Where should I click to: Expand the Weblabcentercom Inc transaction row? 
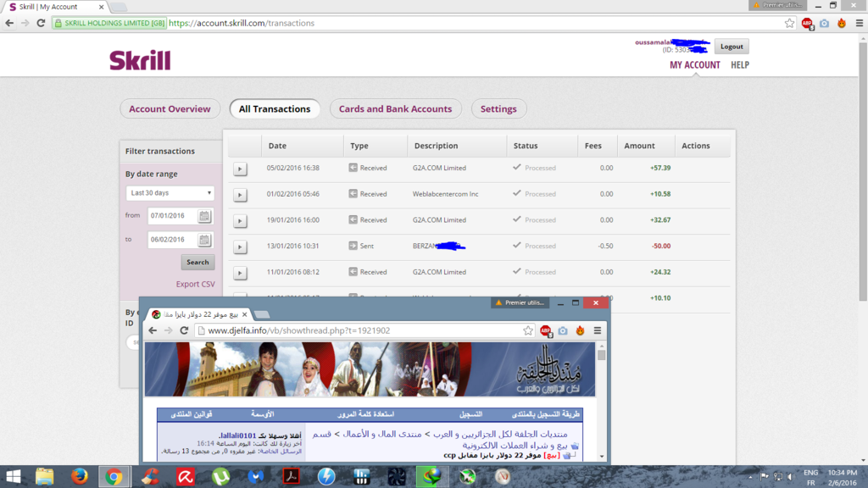240,195
